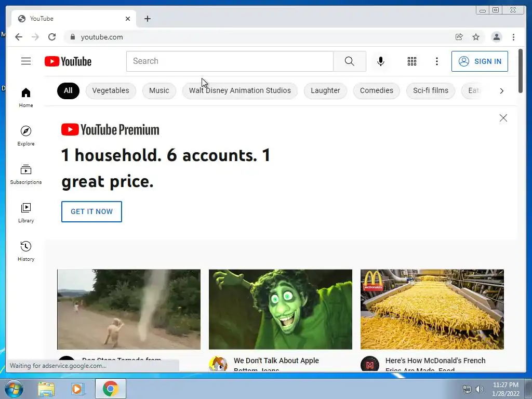Select the YouTube browser tab
This screenshot has height=399, width=532.
point(74,19)
